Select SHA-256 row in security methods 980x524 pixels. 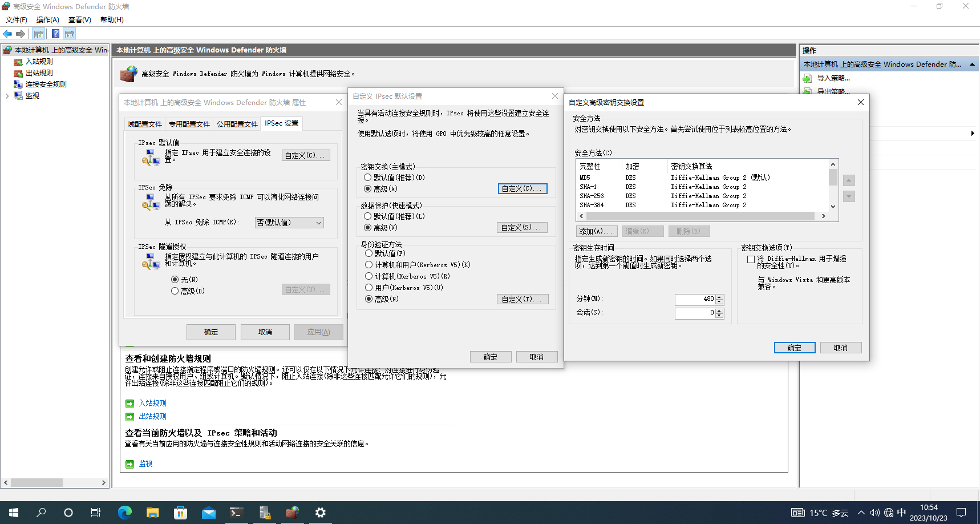coord(703,196)
